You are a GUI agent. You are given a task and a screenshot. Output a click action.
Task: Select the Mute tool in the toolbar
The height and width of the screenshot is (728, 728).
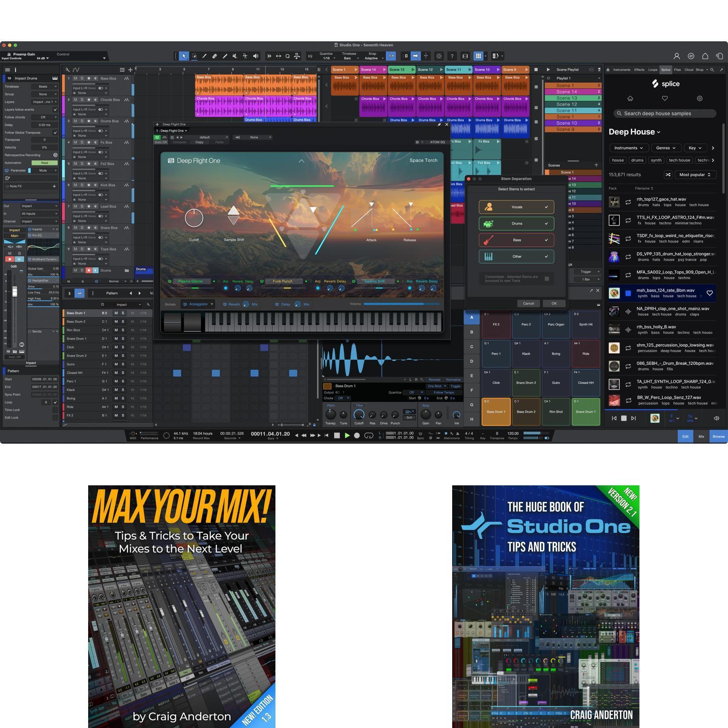click(x=234, y=56)
